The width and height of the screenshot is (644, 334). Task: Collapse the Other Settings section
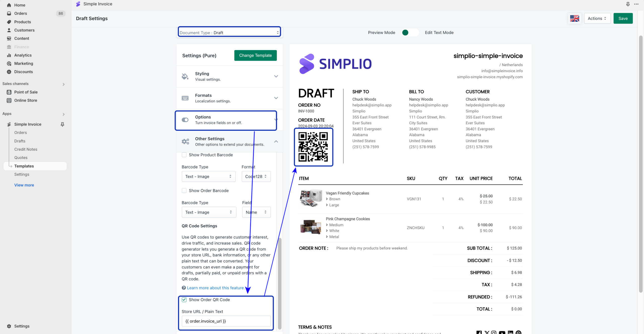pos(276,141)
